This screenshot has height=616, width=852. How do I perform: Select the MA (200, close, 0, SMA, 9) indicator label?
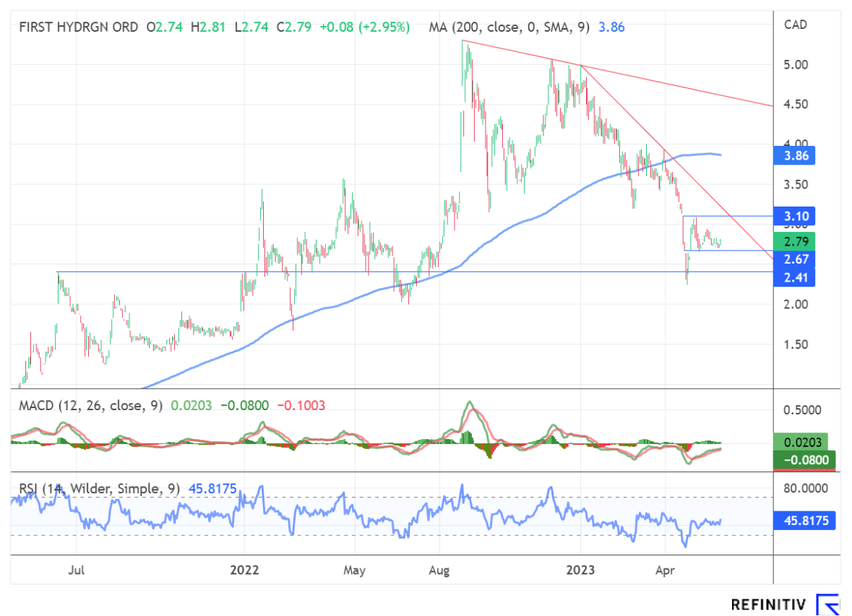(509, 27)
